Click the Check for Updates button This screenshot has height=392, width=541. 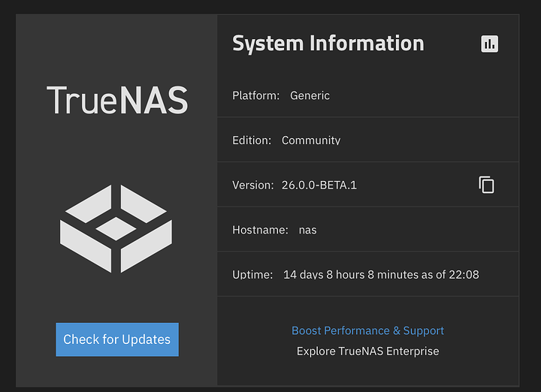point(117,339)
